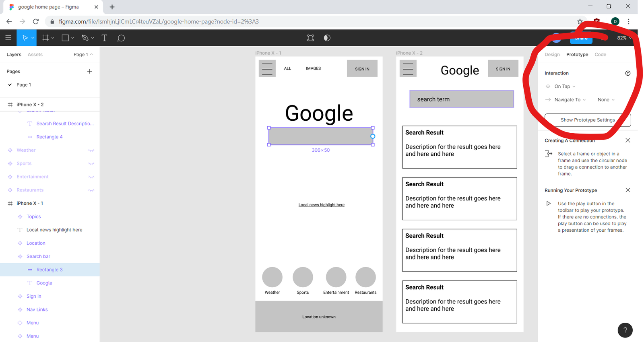The width and height of the screenshot is (644, 342).
Task: Open the None destination dropdown
Action: pos(606,100)
